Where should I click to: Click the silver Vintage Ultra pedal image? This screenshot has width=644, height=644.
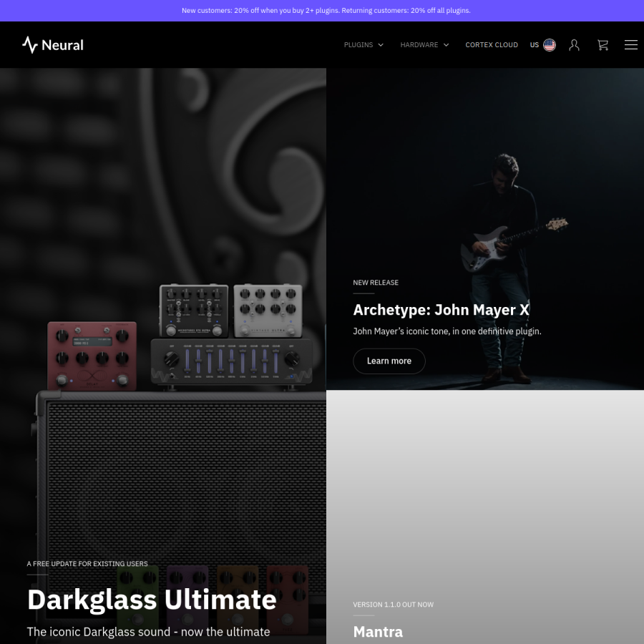click(x=268, y=311)
